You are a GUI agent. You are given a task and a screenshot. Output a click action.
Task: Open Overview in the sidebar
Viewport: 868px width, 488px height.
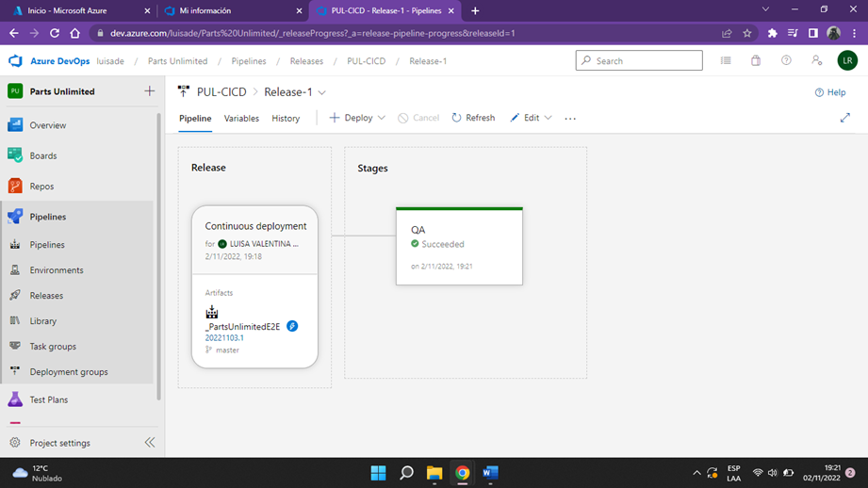point(48,125)
